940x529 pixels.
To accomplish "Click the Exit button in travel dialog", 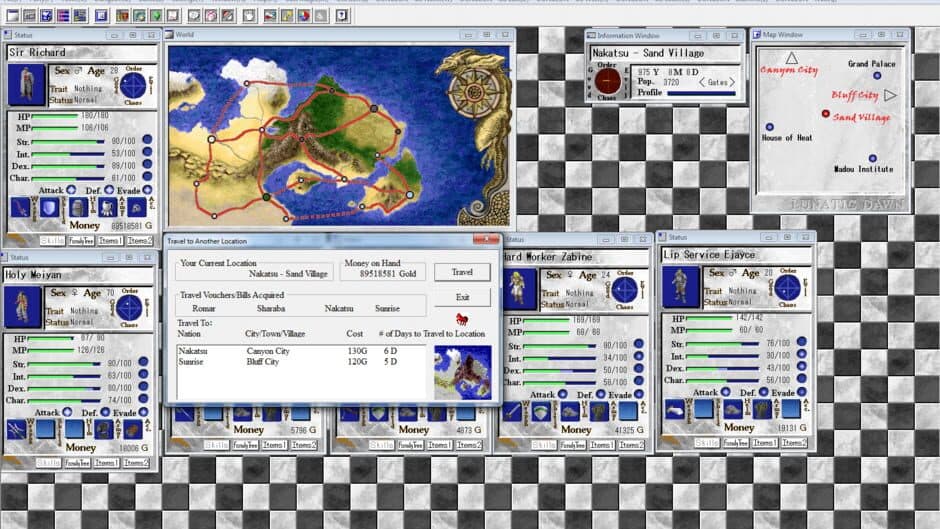I will coord(462,297).
